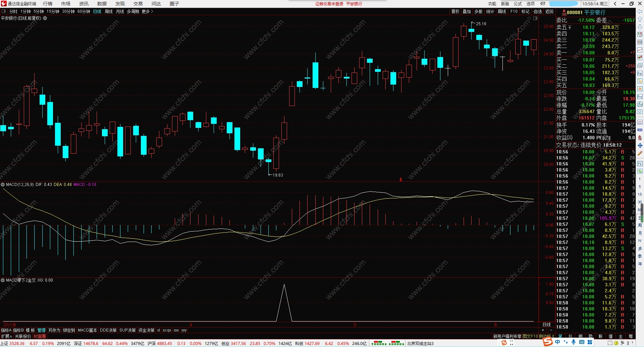The width and height of the screenshot is (644, 347).
Task: Click the RSI indicator icon in sidebar
Action: tap(640, 130)
